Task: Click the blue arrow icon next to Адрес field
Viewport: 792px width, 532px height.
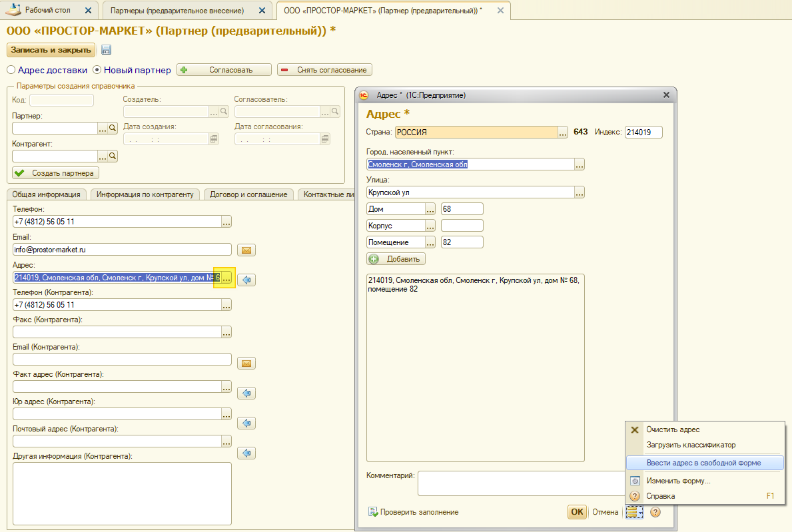Action: pos(246,280)
